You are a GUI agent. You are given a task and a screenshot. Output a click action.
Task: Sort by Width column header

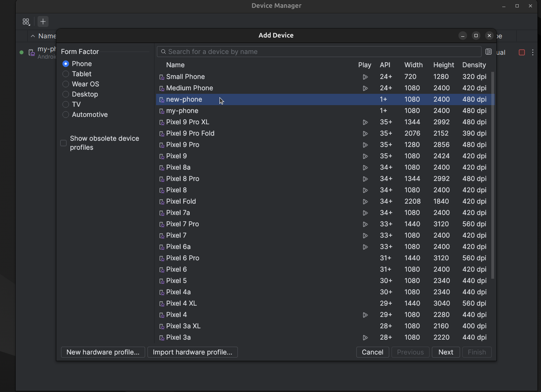coord(413,65)
